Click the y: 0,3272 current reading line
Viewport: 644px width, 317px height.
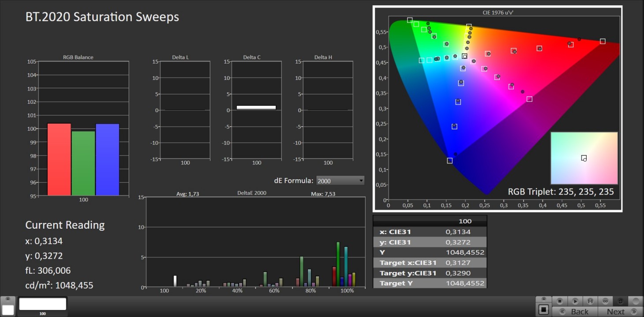point(44,256)
